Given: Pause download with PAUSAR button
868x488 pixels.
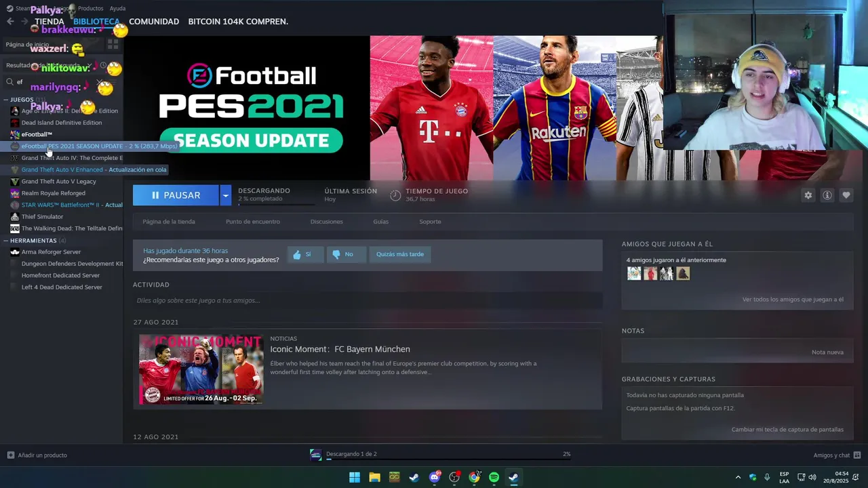Looking at the screenshot, I should click(x=176, y=195).
